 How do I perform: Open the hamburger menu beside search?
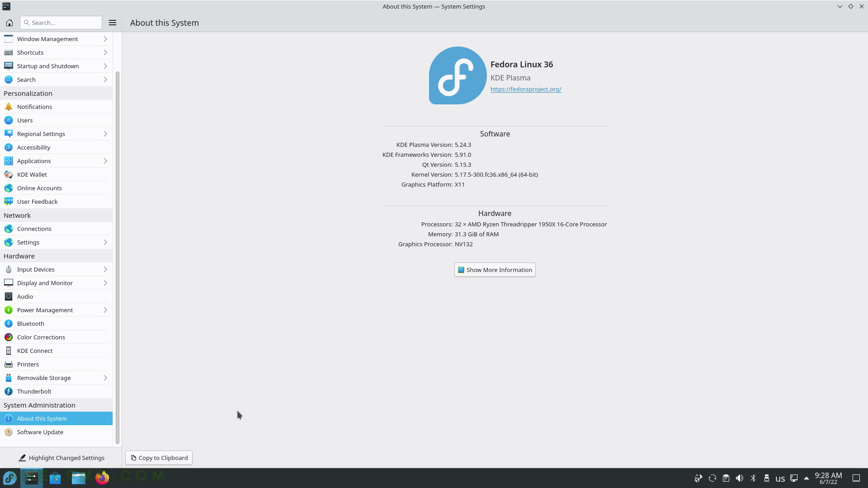[x=113, y=23]
